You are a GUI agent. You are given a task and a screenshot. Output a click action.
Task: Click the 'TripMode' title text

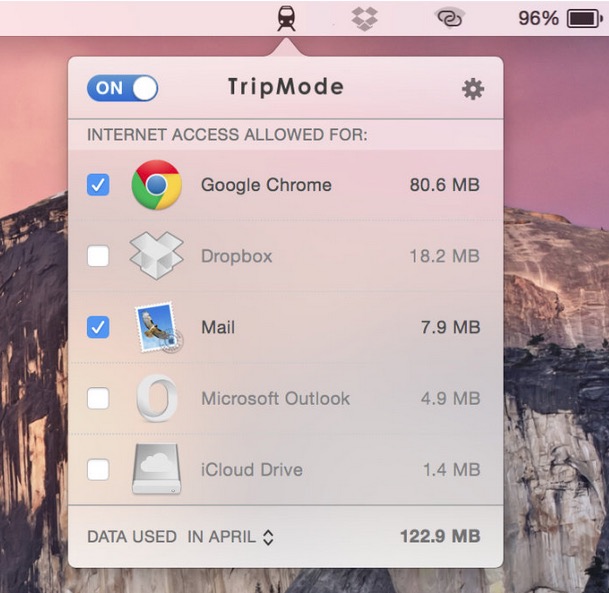(x=286, y=87)
